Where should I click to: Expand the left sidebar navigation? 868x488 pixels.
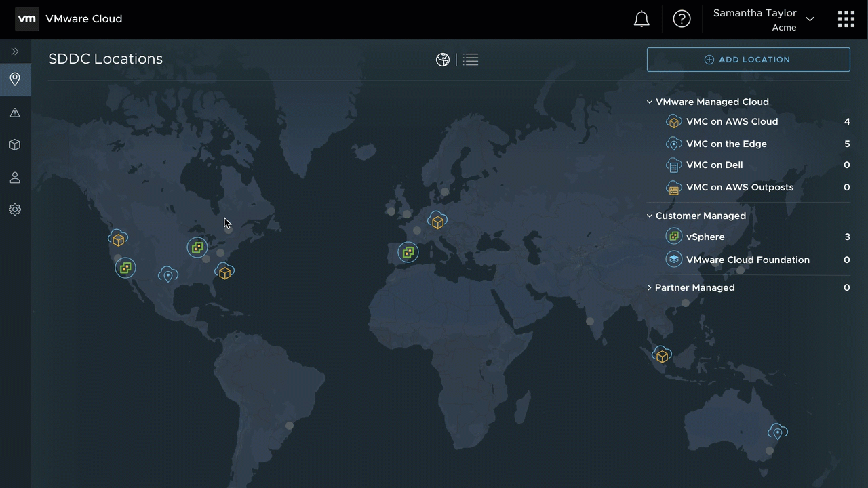click(15, 52)
